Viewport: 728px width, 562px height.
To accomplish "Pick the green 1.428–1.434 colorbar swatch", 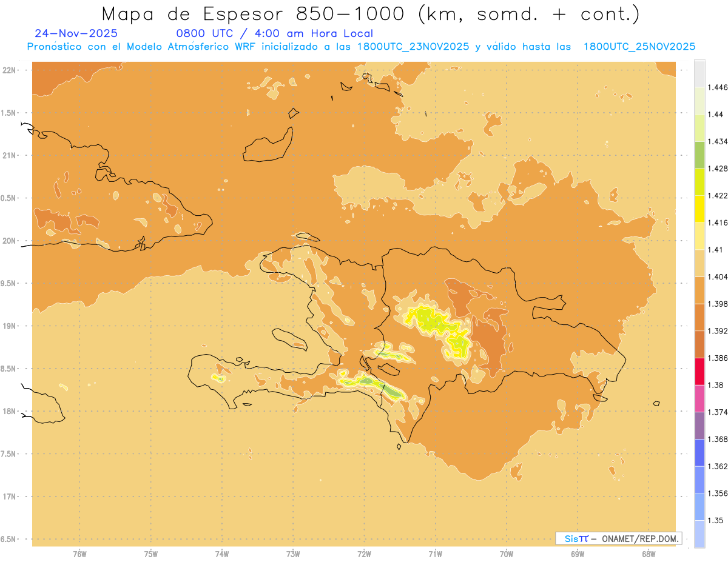I will [699, 155].
